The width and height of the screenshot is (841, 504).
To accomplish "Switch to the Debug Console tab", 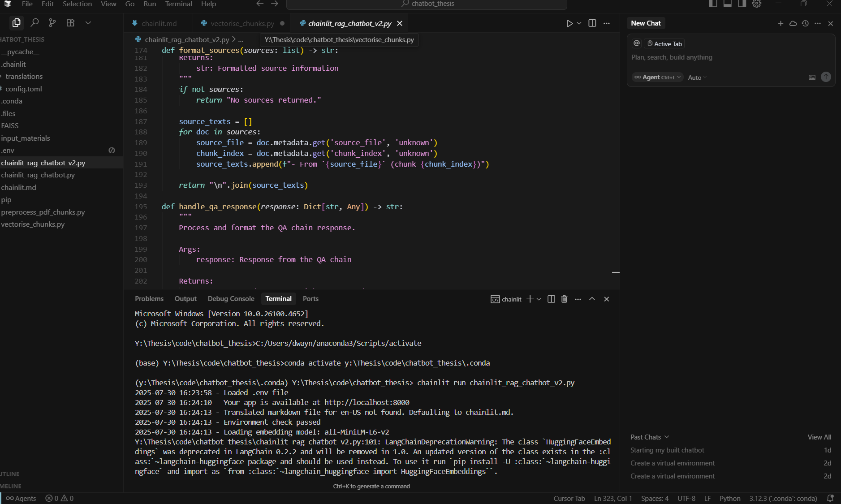I will coord(231,299).
